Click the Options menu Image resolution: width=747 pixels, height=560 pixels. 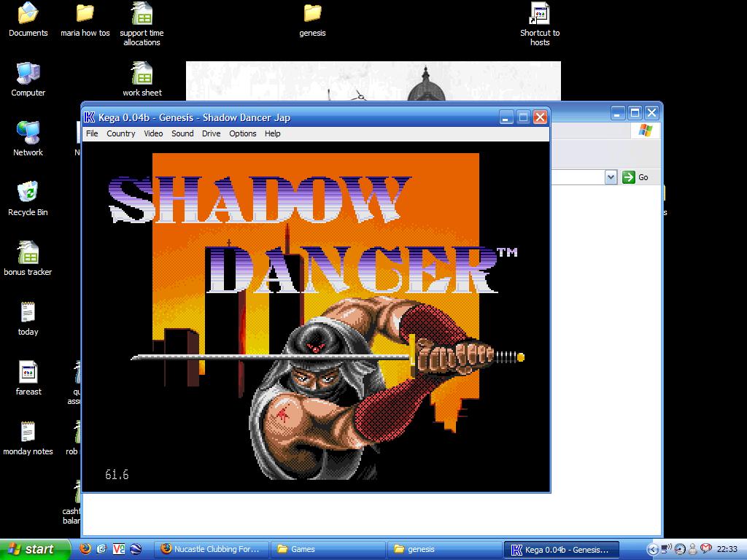click(242, 133)
